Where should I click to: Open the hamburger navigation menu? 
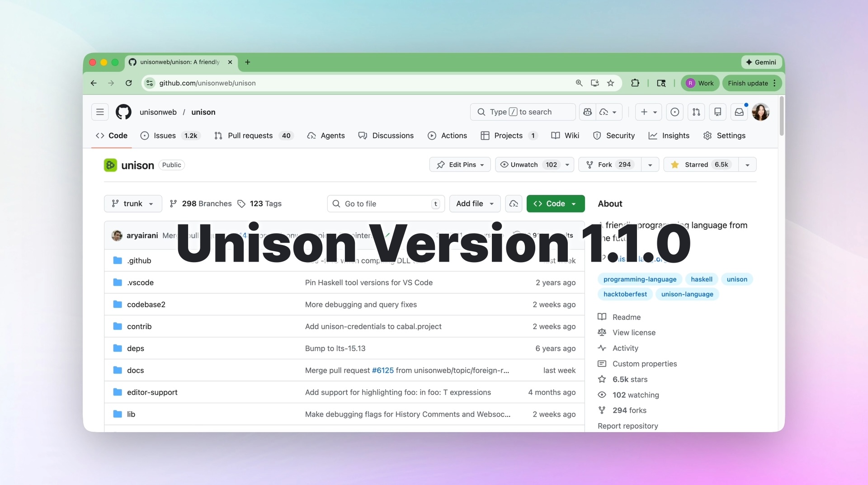pyautogui.click(x=100, y=112)
